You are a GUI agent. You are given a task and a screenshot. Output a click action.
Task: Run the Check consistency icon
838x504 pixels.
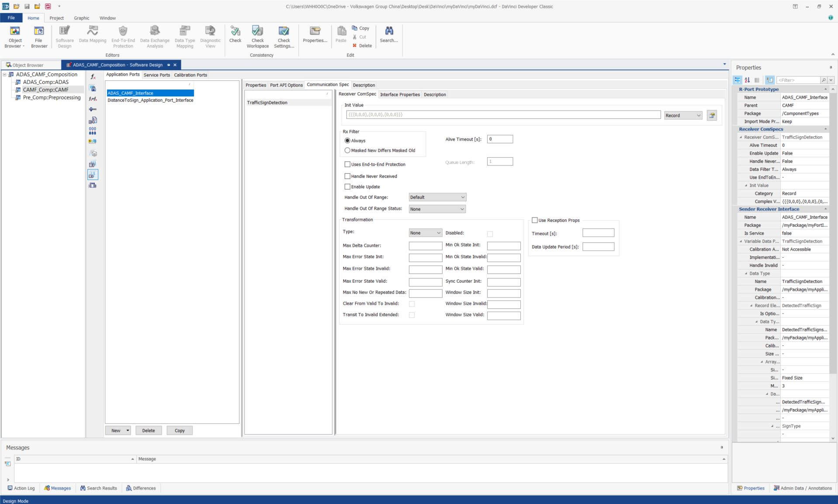[235, 31]
